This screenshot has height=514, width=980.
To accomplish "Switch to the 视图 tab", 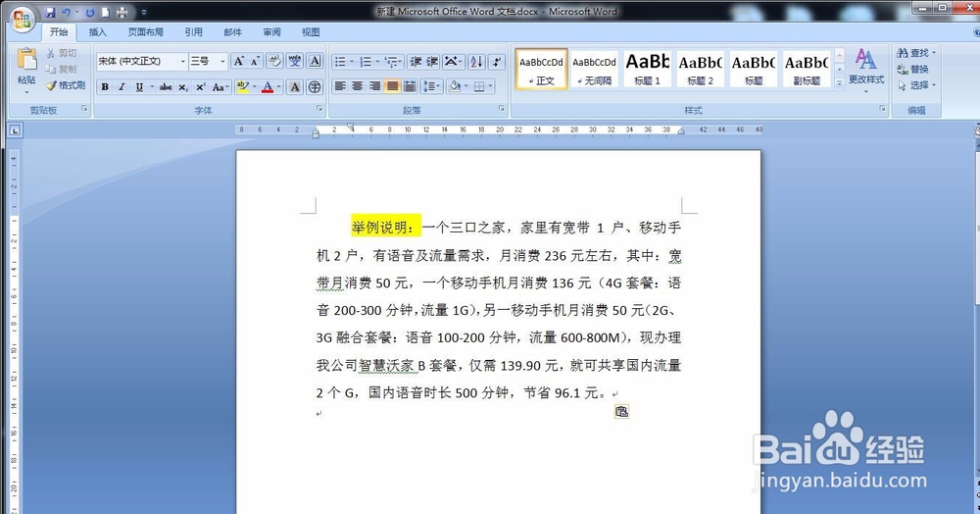I will pos(311,32).
